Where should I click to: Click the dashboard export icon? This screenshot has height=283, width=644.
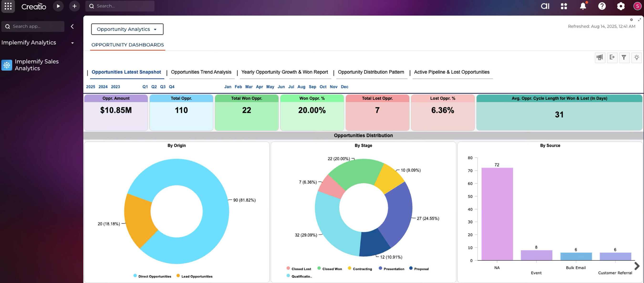click(612, 58)
